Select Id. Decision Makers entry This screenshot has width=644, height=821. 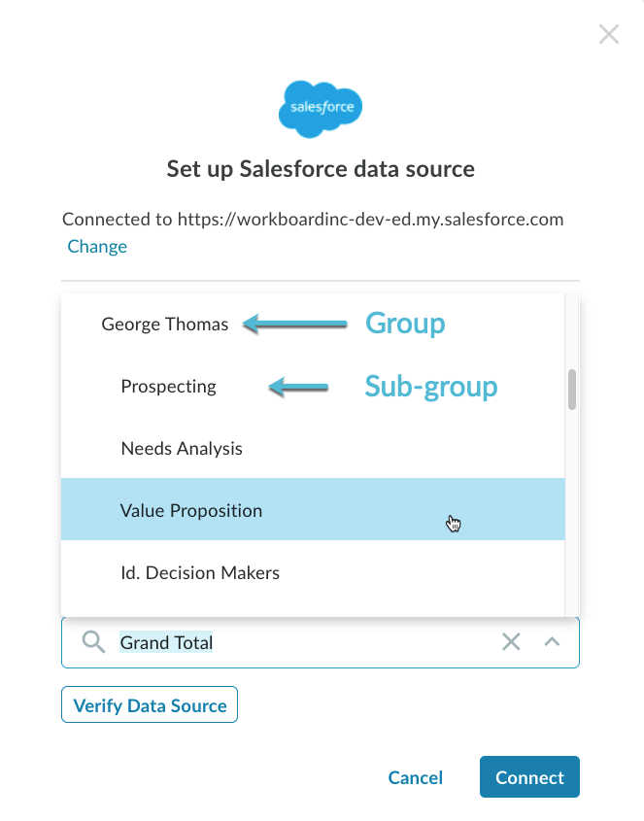(x=313, y=572)
